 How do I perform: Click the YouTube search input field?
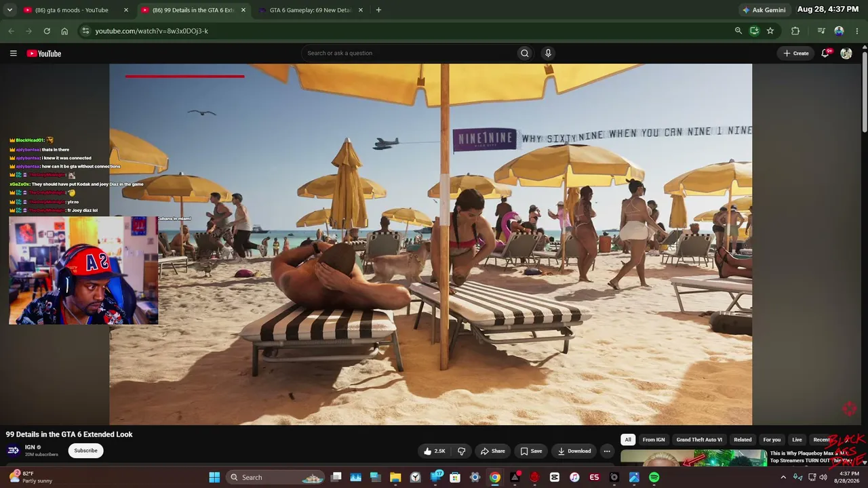click(409, 54)
